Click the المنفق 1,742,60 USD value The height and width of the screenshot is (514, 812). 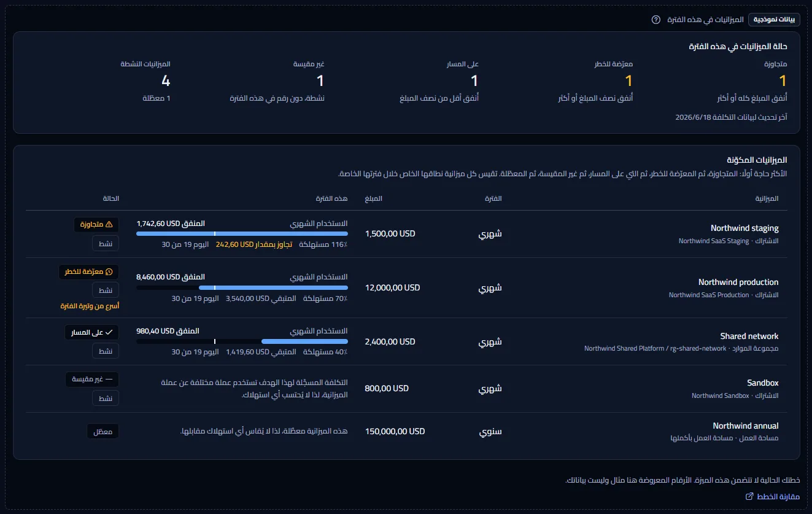pos(171,224)
